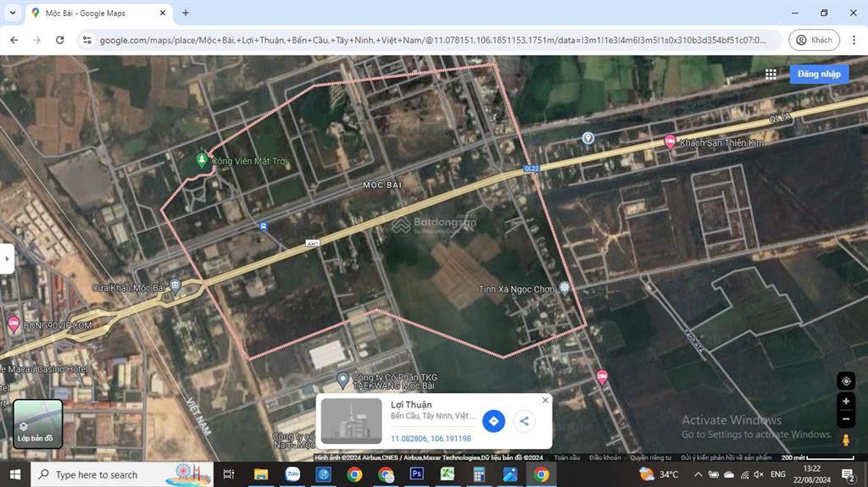The image size is (868, 487).
Task: Open Calculator from the taskbar
Action: (479, 474)
